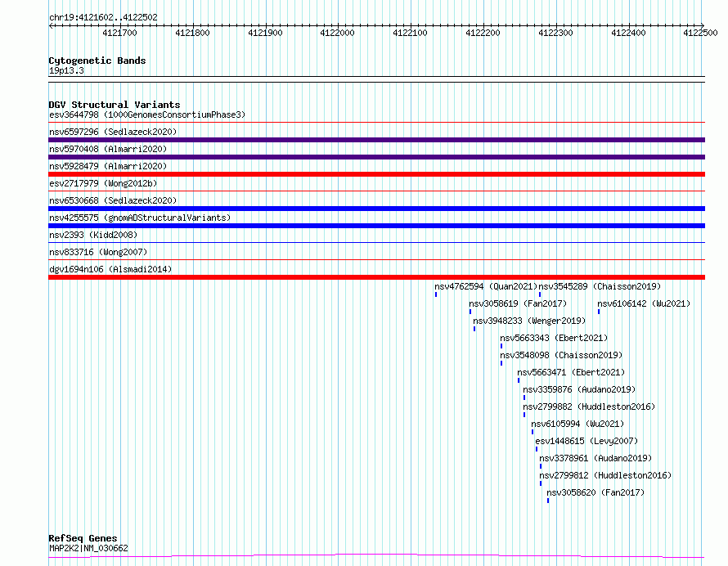
Task: Click nsv5663343 (Ebert2021) variant label
Action: click(x=554, y=338)
